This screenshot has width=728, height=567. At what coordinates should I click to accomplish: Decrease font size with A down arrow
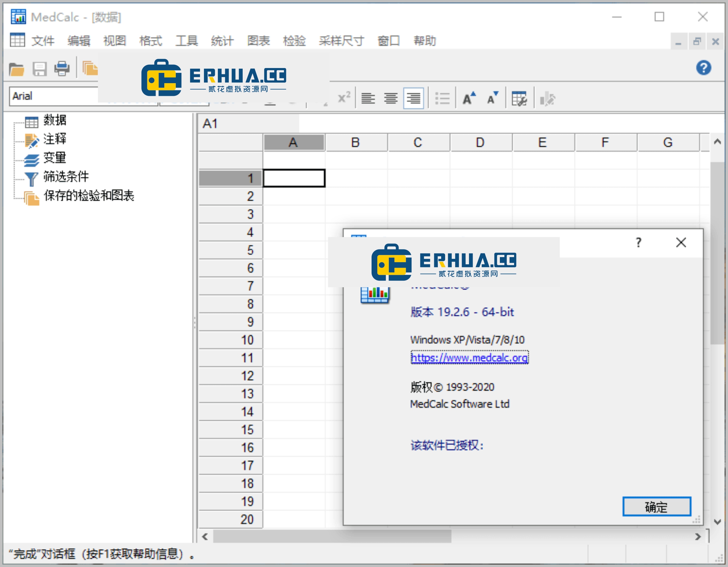(x=493, y=98)
